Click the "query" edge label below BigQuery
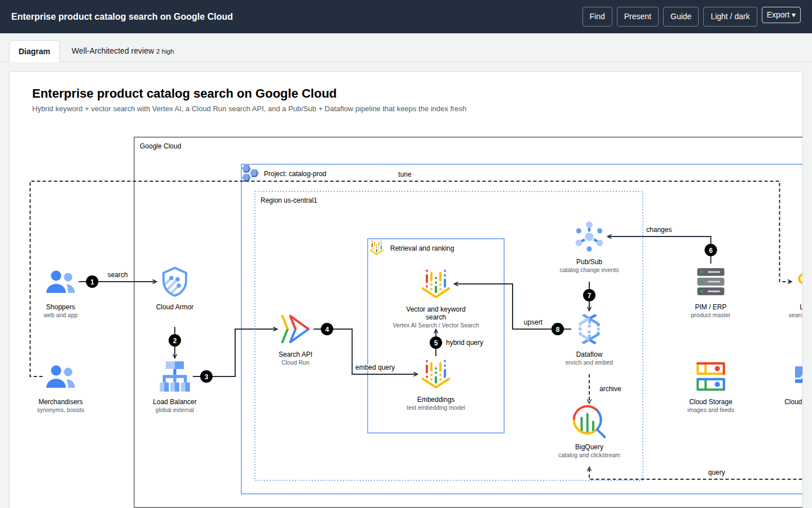This screenshot has width=812, height=508. (717, 472)
